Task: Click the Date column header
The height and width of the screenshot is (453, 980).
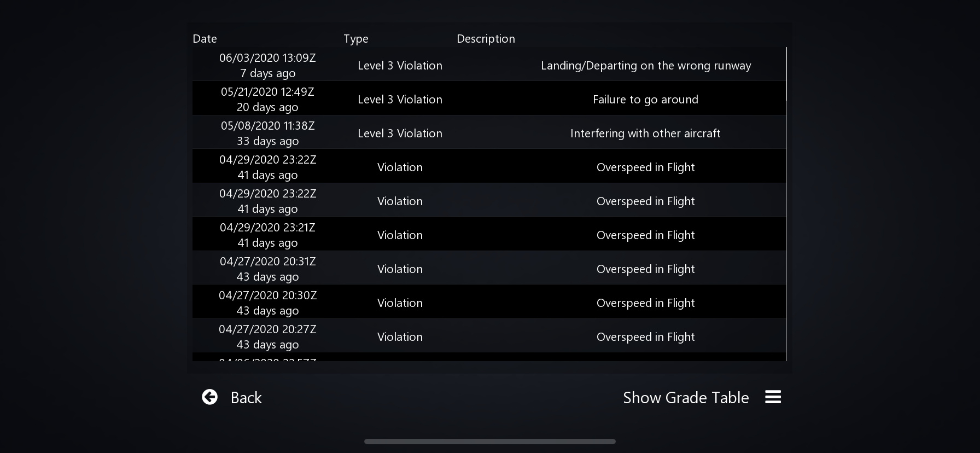Action: pos(205,39)
